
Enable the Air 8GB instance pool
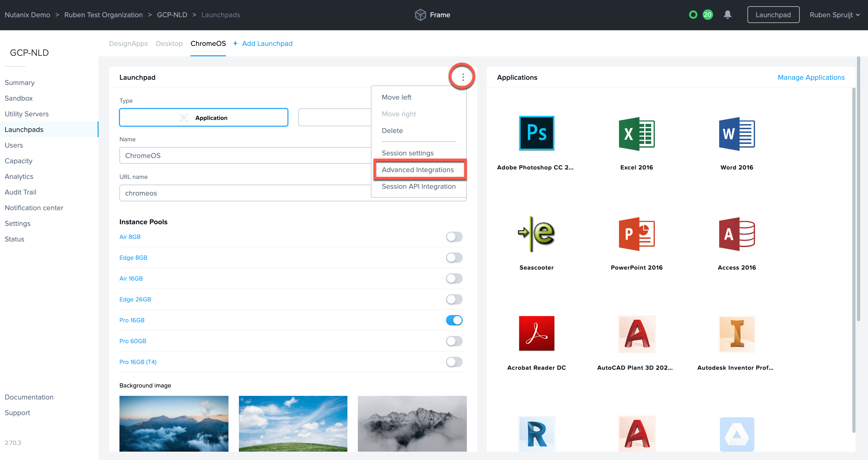point(454,237)
